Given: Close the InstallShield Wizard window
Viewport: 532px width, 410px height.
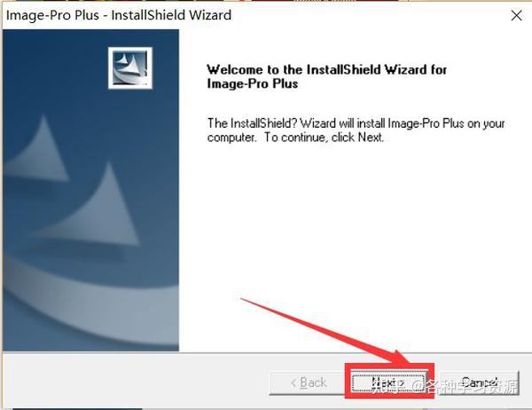Looking at the screenshot, I should [516, 15].
